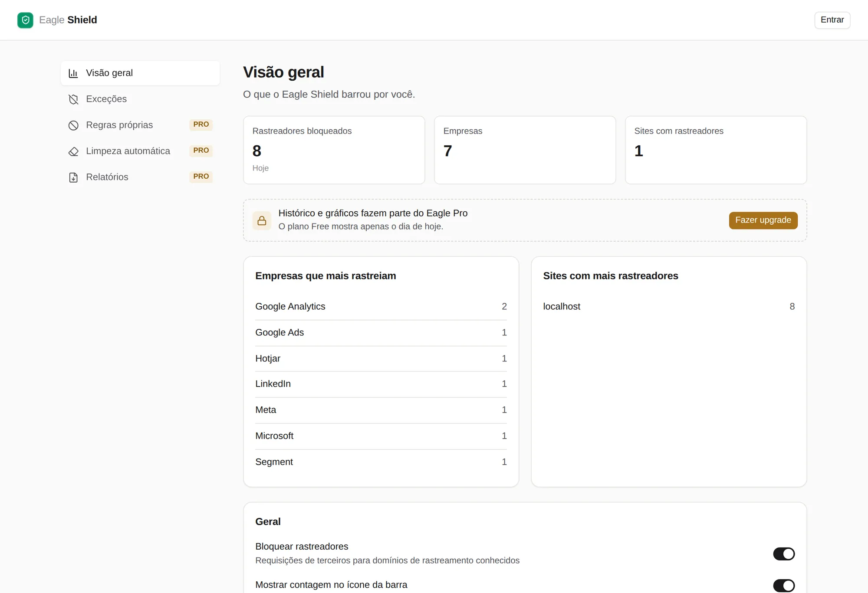Open Regras próprias in the sidebar
The width and height of the screenshot is (868, 593).
[x=140, y=125]
